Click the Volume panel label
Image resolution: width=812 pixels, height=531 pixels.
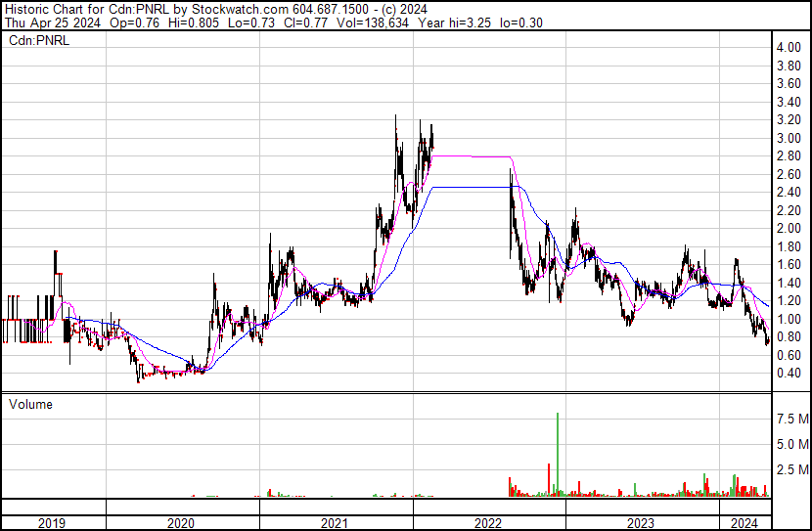30,404
